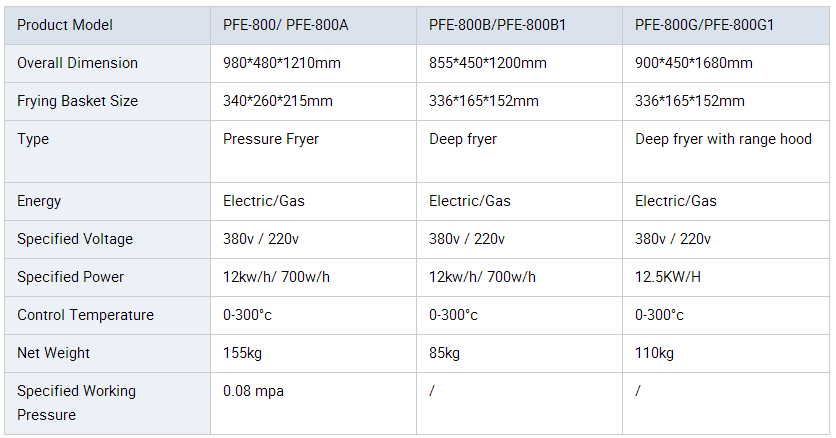836x438 pixels.
Task: Click the 12.5KW/H power cell
Action: (668, 277)
